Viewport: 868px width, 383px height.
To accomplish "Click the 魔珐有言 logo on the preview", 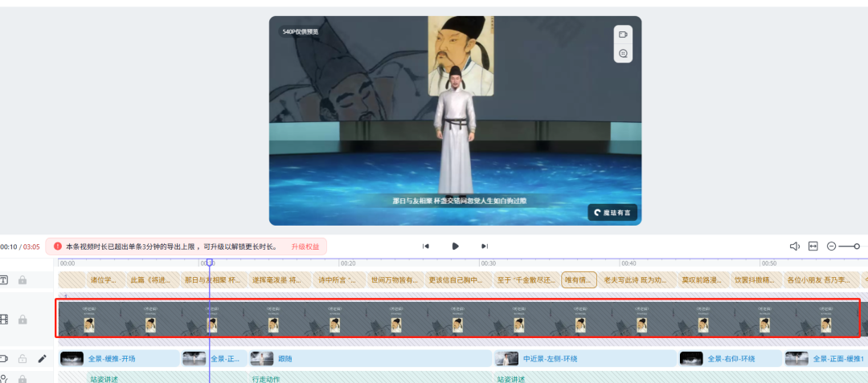I will click(x=612, y=212).
